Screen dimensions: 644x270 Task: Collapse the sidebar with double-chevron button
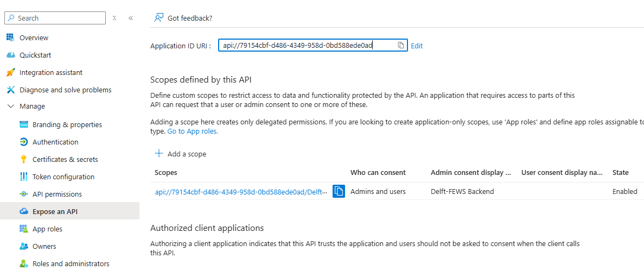click(x=131, y=18)
